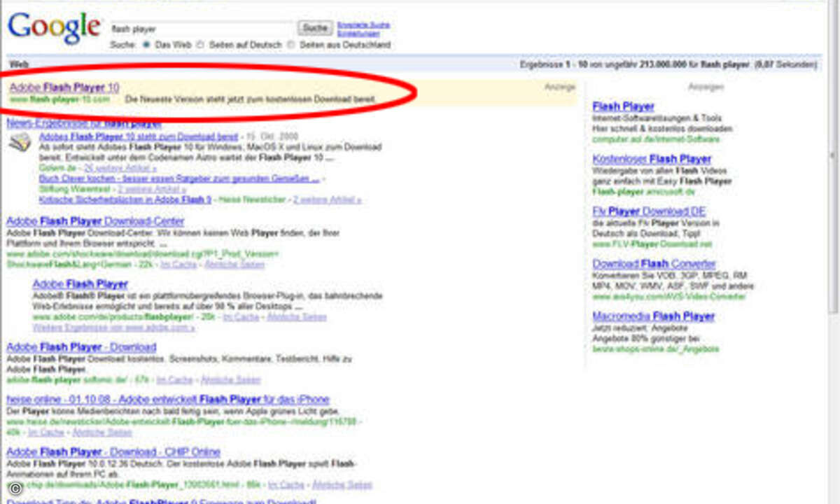
Task: Select the Seiten aus Deutschland radio button
Action: tap(292, 45)
